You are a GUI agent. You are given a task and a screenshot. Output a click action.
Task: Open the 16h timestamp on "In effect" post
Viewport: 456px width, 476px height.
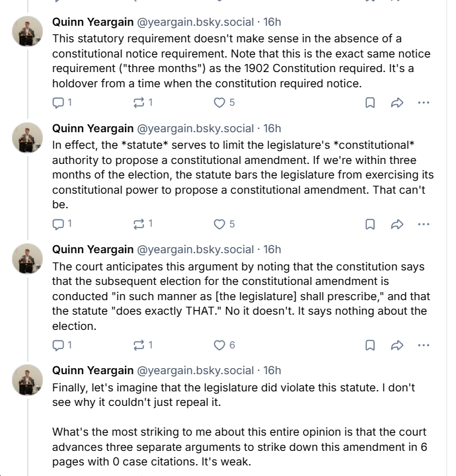tap(272, 128)
